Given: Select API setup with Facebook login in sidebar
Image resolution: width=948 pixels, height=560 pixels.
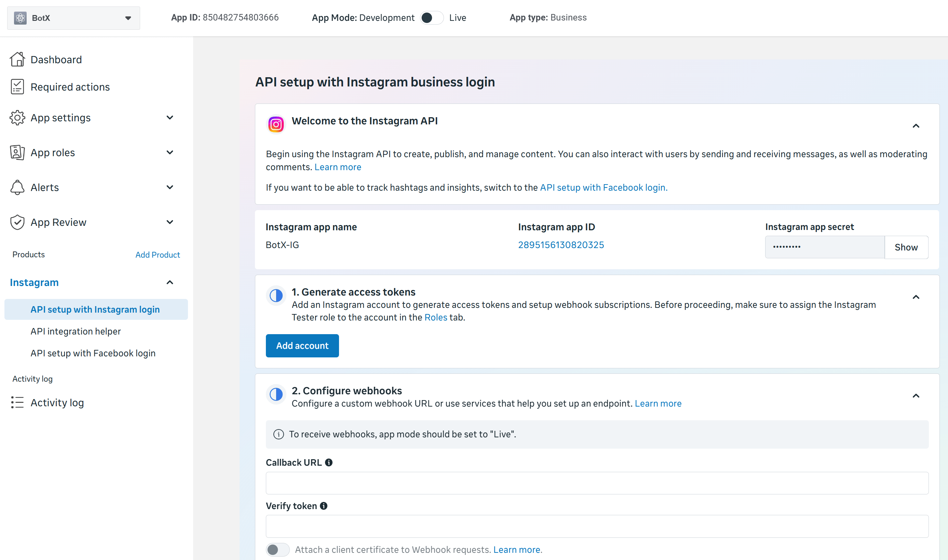Looking at the screenshot, I should coord(93,353).
